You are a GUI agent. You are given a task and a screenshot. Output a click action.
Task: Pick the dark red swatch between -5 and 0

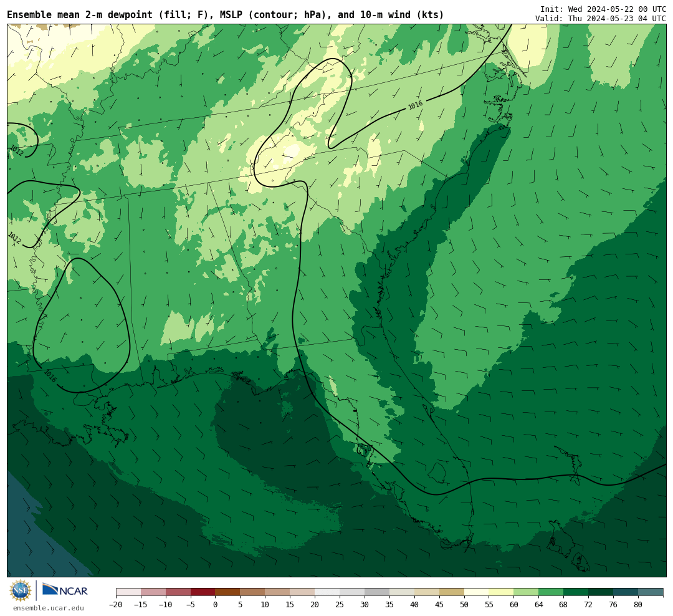(203, 592)
